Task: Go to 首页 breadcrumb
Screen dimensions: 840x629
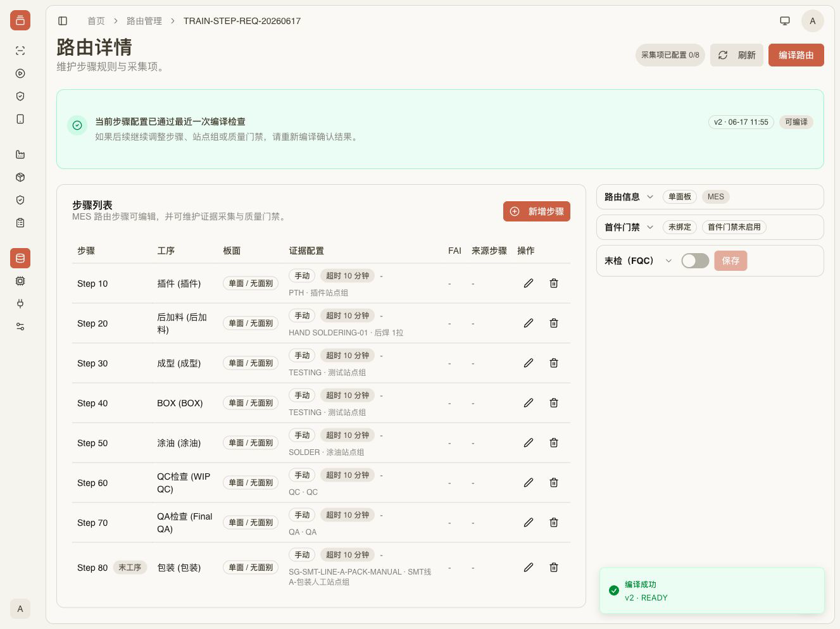Action: coord(96,21)
